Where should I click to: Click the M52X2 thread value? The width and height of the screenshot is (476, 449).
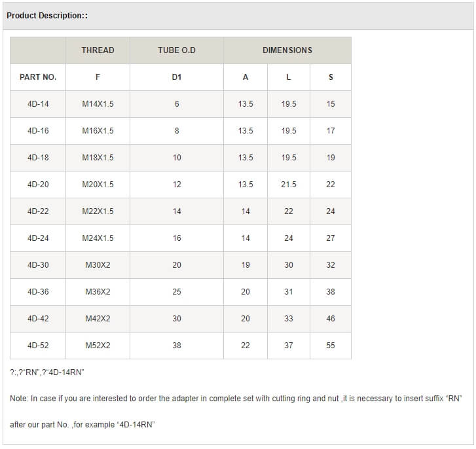tap(98, 346)
